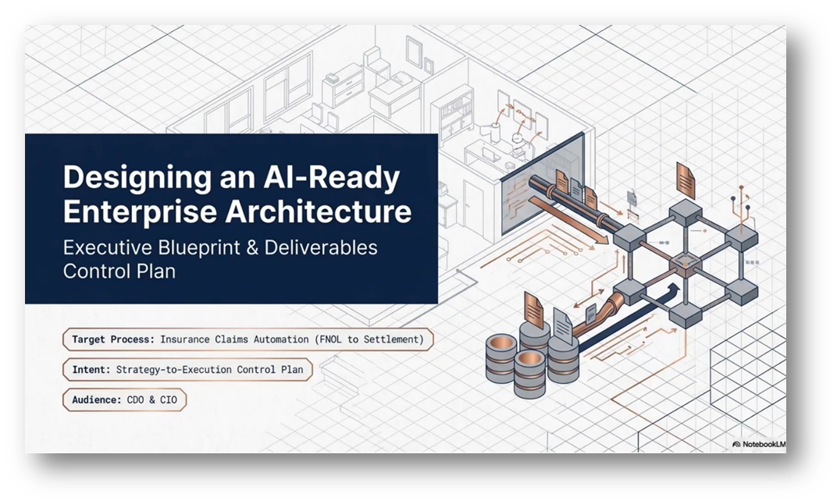Click the 'Target Process' insurance claims label
The height and width of the screenshot is (504, 837).
248,339
